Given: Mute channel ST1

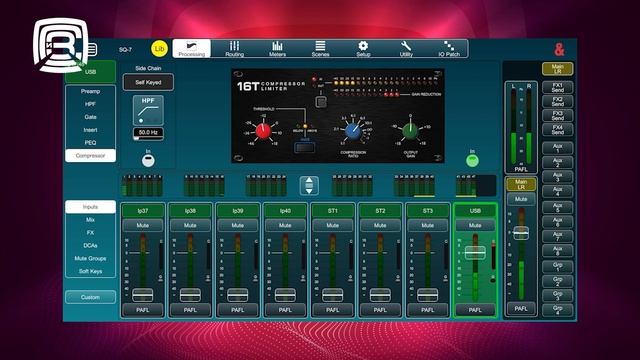Looking at the screenshot, I should point(333,225).
